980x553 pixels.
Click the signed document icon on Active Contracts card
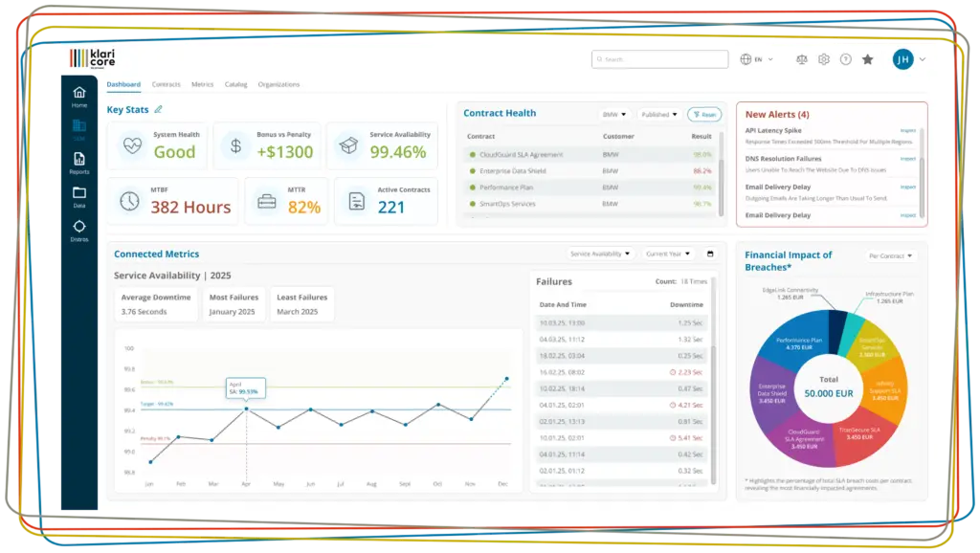tap(357, 201)
